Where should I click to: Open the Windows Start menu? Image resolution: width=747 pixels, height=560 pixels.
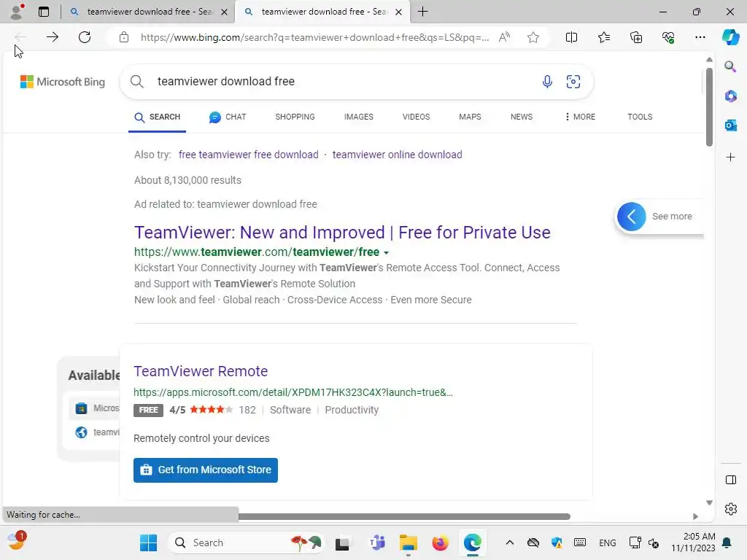[x=148, y=542]
